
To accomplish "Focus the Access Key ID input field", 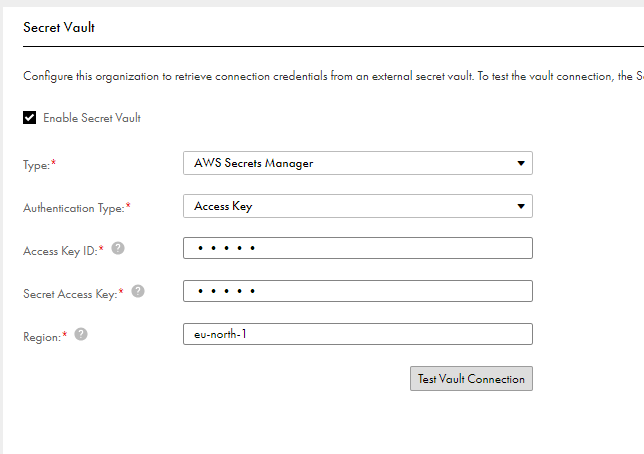I will [358, 248].
